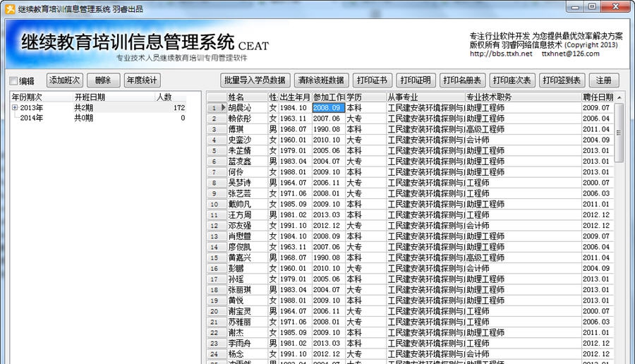Click the row 1 current-record arrow indicator
The width and height of the screenshot is (635, 364).
click(223, 108)
